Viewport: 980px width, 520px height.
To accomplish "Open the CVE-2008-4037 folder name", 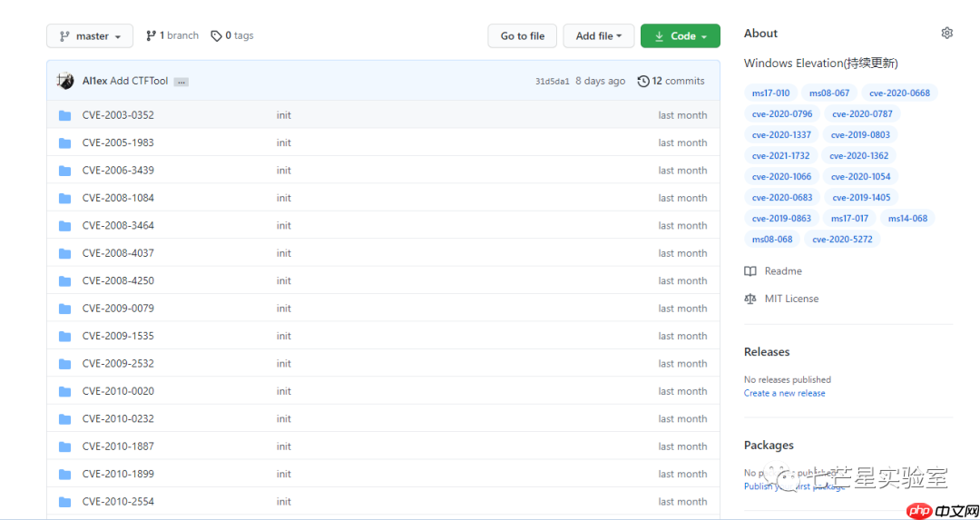I will tap(118, 253).
